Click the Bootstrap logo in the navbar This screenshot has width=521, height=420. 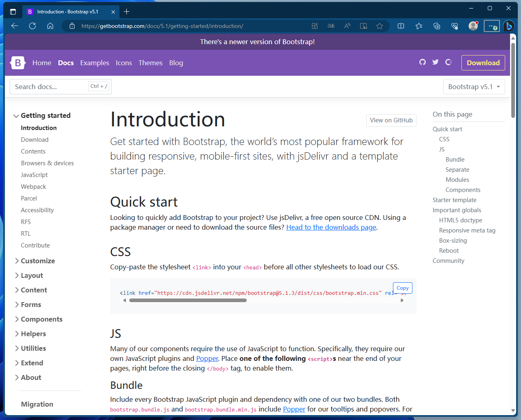[x=17, y=62]
